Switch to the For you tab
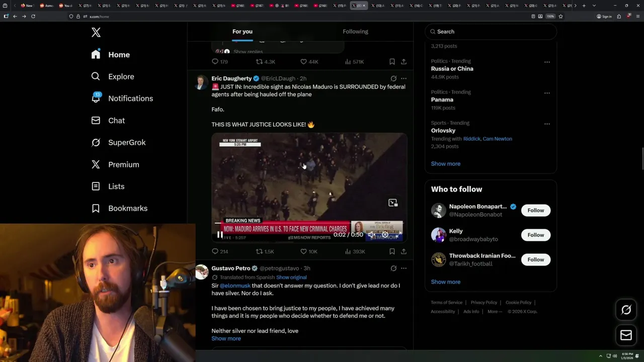Screen dimensions: 644x362 [x=243, y=31]
